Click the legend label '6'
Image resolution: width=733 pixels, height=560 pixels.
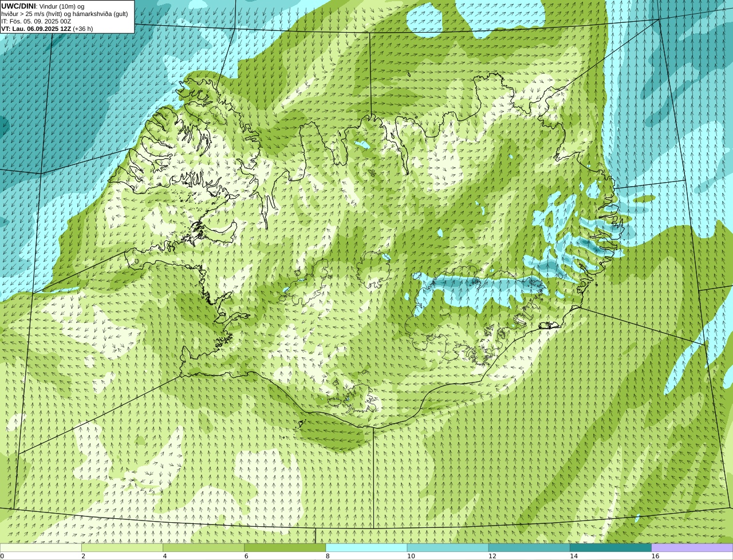[x=246, y=556]
